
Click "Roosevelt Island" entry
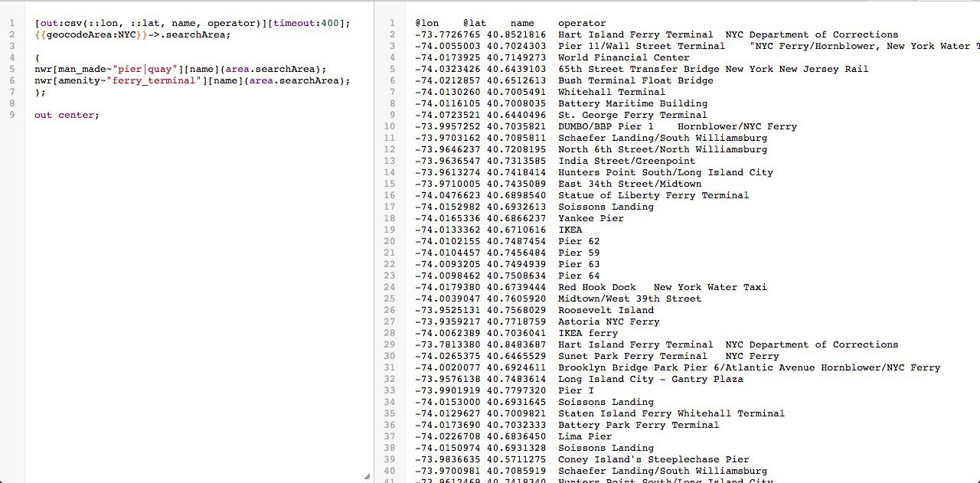[x=606, y=310]
